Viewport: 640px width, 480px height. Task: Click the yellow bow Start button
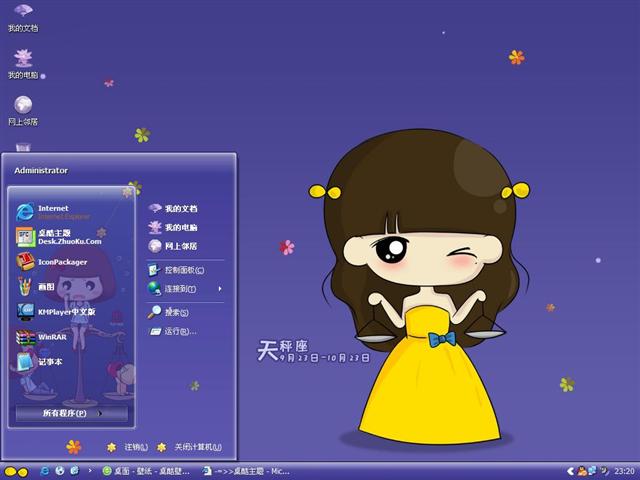[x=16, y=472]
